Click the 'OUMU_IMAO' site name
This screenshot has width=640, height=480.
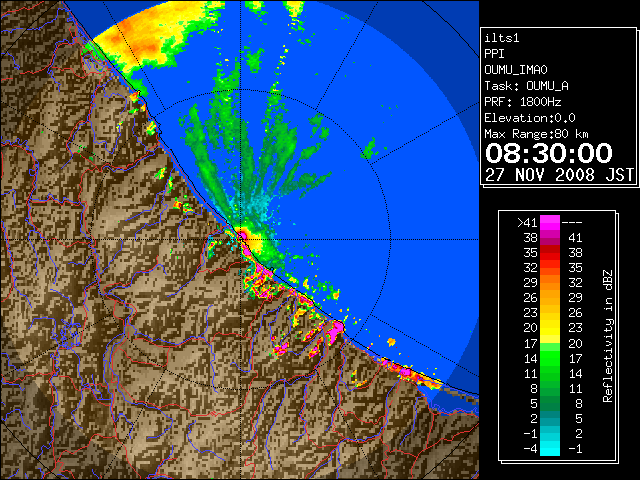tap(516, 70)
